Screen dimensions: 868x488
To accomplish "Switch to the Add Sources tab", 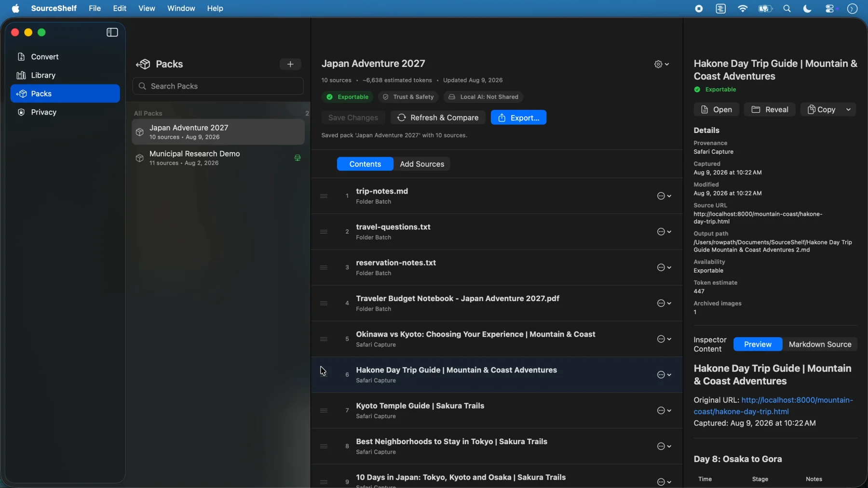I will click(x=422, y=164).
